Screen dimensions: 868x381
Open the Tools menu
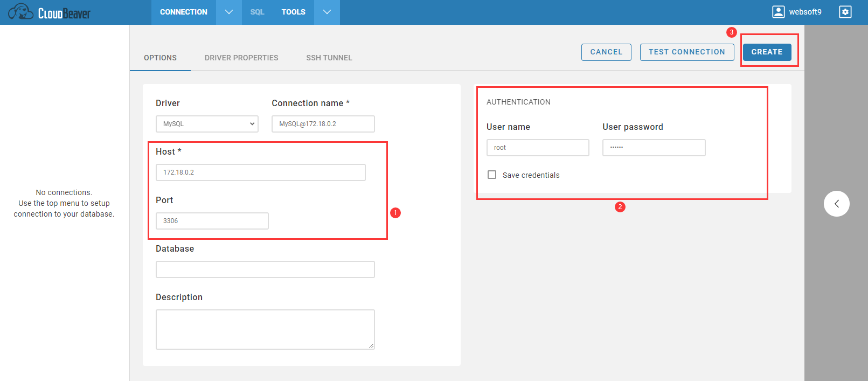(293, 12)
